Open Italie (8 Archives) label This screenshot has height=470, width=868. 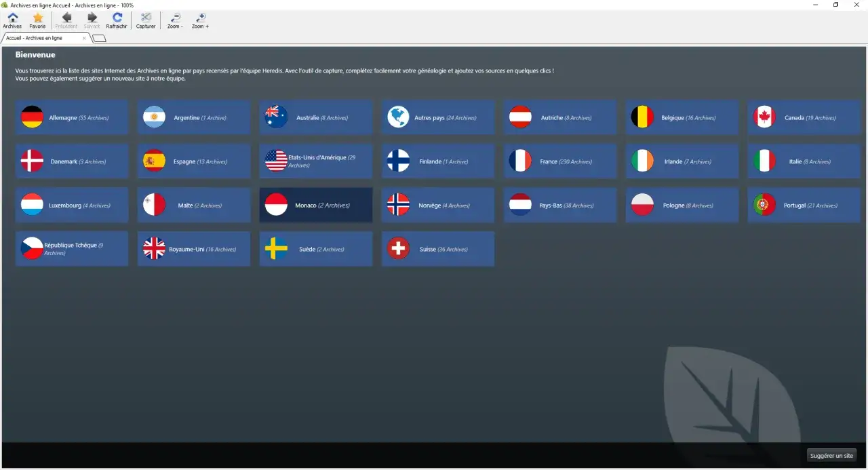tap(810, 162)
